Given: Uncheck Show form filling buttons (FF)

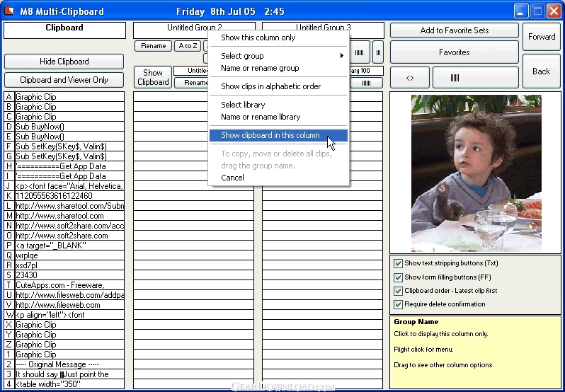Looking at the screenshot, I should (x=398, y=277).
